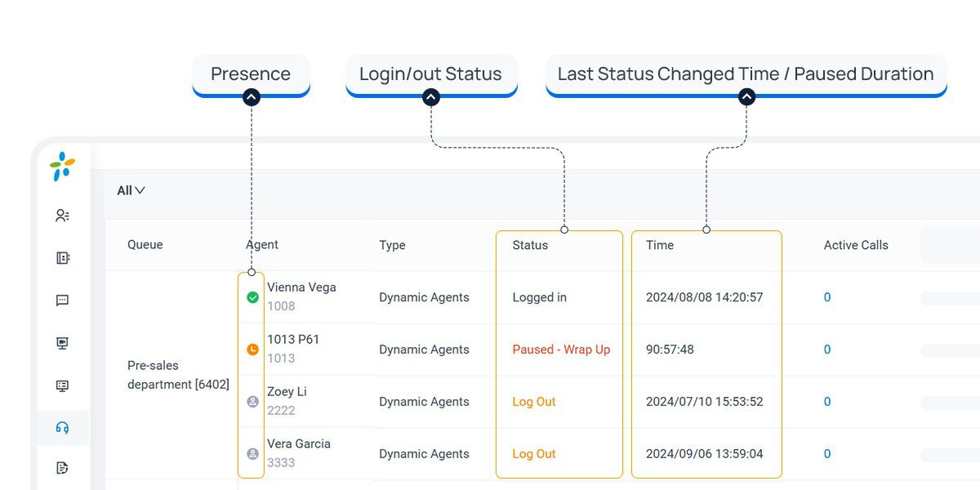Click the Logged in status of Vienna Vega

(x=539, y=297)
